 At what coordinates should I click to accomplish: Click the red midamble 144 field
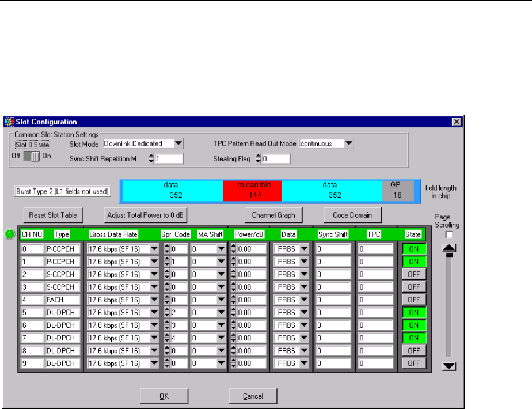point(252,191)
